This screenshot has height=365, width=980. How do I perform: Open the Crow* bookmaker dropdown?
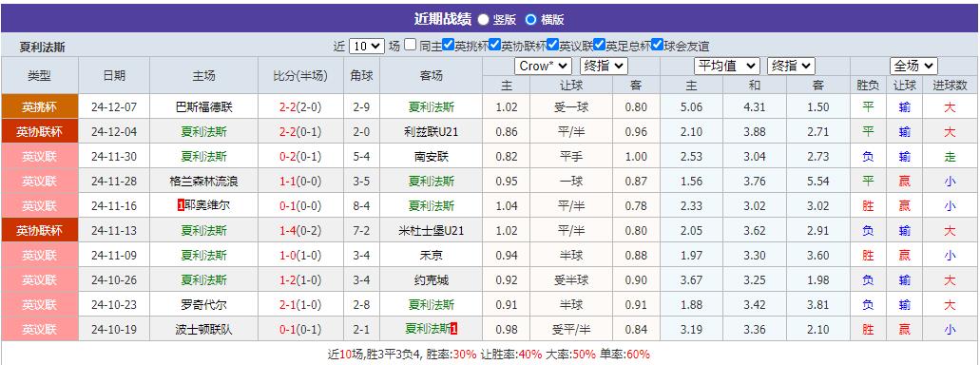coord(543,66)
